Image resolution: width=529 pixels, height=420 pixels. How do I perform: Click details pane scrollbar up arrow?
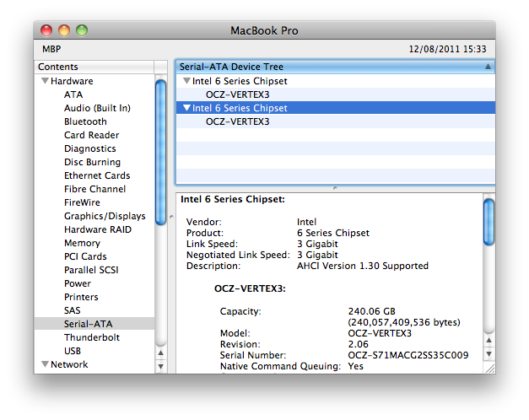tap(489, 341)
